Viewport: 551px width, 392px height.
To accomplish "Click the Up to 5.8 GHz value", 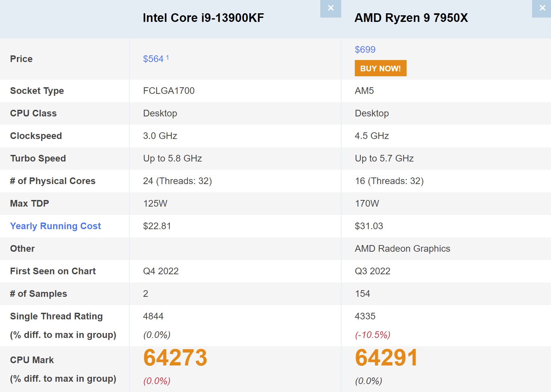I will [172, 159].
